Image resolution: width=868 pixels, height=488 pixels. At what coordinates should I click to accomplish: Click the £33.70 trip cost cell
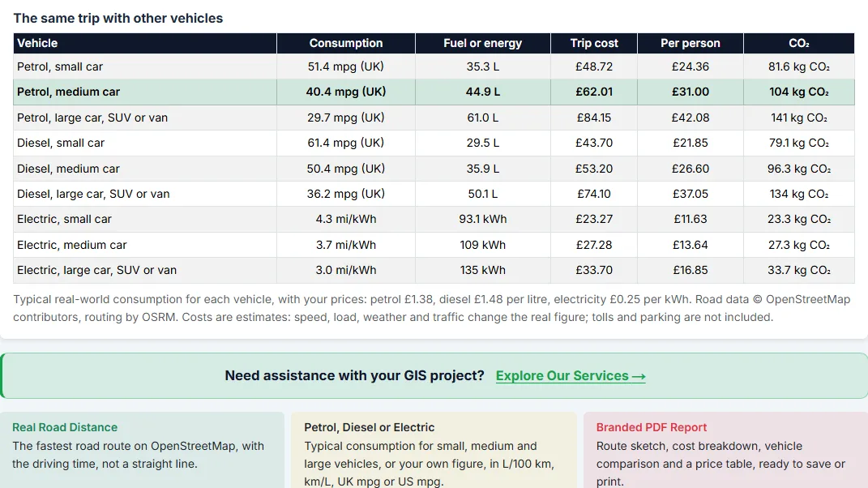(594, 270)
